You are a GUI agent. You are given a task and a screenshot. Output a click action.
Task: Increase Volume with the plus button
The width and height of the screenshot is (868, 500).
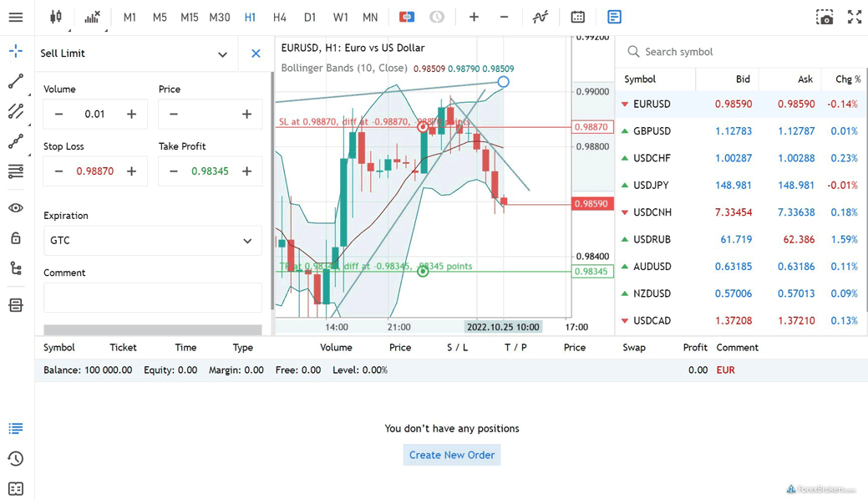click(x=131, y=115)
